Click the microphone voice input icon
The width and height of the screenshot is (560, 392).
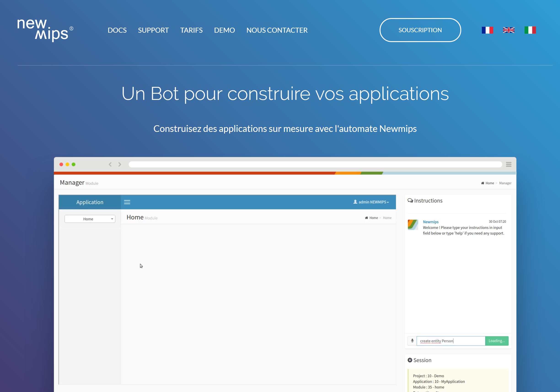click(x=412, y=341)
